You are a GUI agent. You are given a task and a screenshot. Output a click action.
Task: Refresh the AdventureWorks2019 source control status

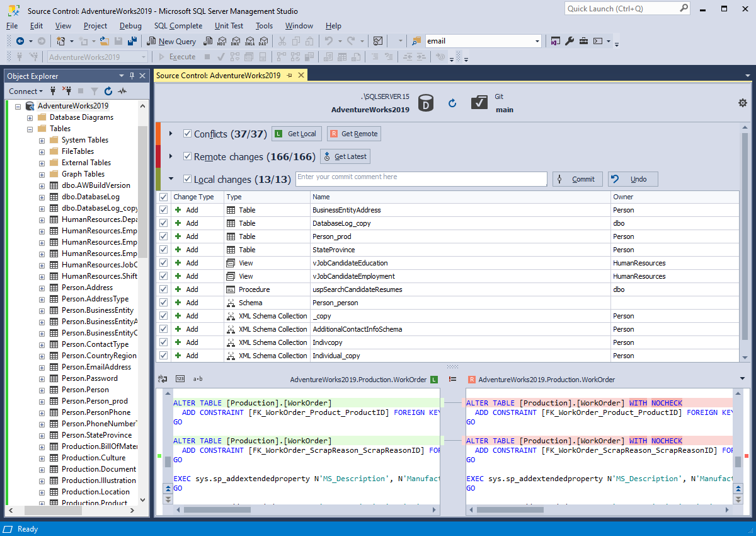[452, 103]
